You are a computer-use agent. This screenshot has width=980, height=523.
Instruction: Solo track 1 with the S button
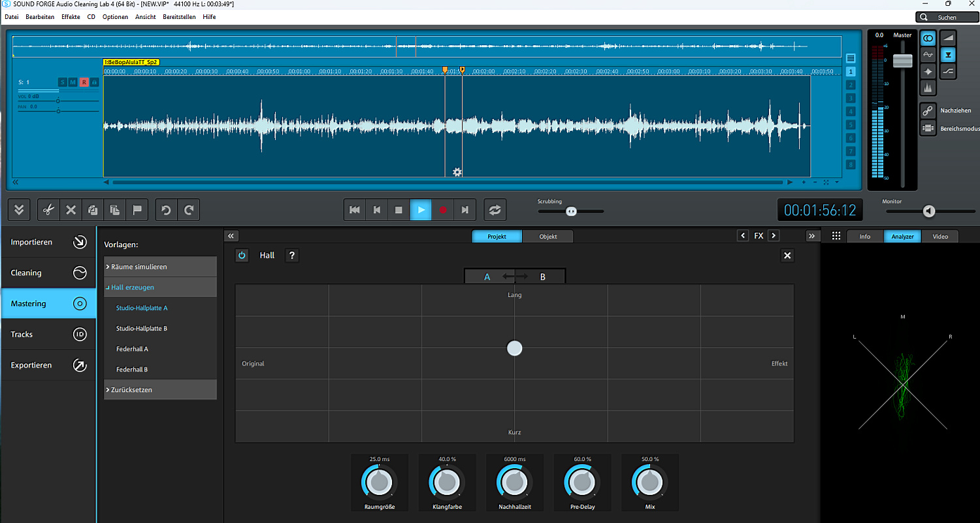[63, 82]
